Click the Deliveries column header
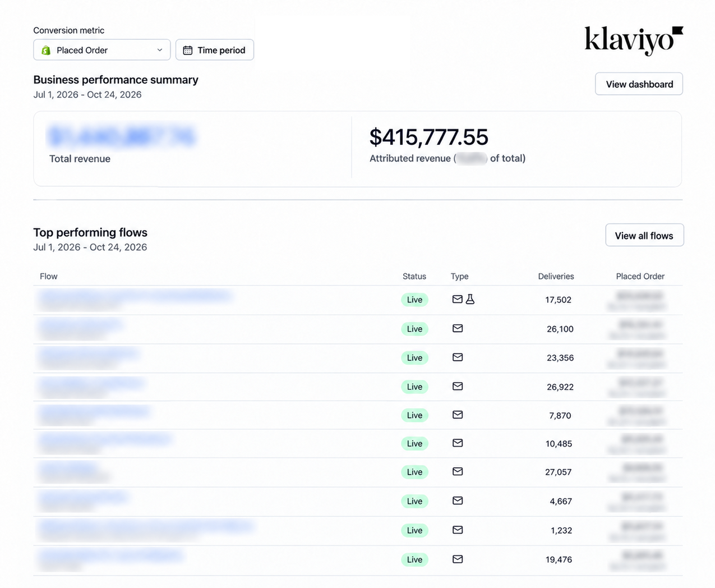 tap(556, 276)
